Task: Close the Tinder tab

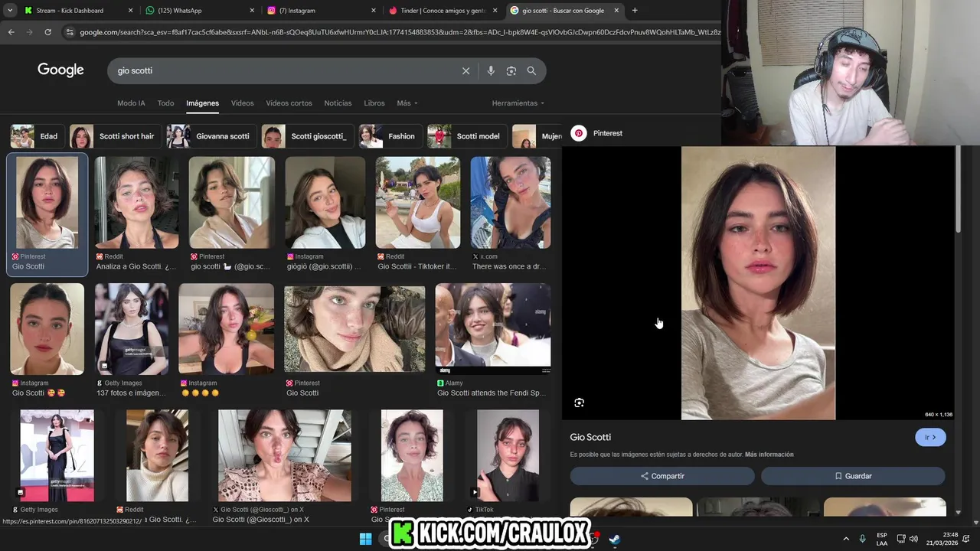Action: 495,11
